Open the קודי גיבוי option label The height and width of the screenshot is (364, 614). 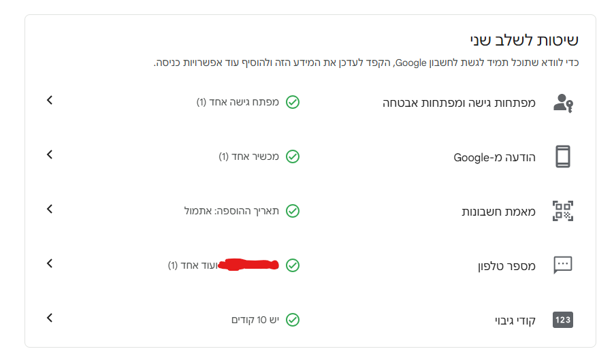click(x=515, y=320)
